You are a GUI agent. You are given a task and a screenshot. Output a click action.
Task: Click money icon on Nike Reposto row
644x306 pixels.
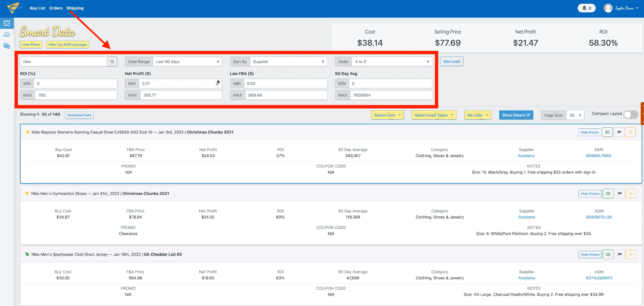(x=608, y=132)
